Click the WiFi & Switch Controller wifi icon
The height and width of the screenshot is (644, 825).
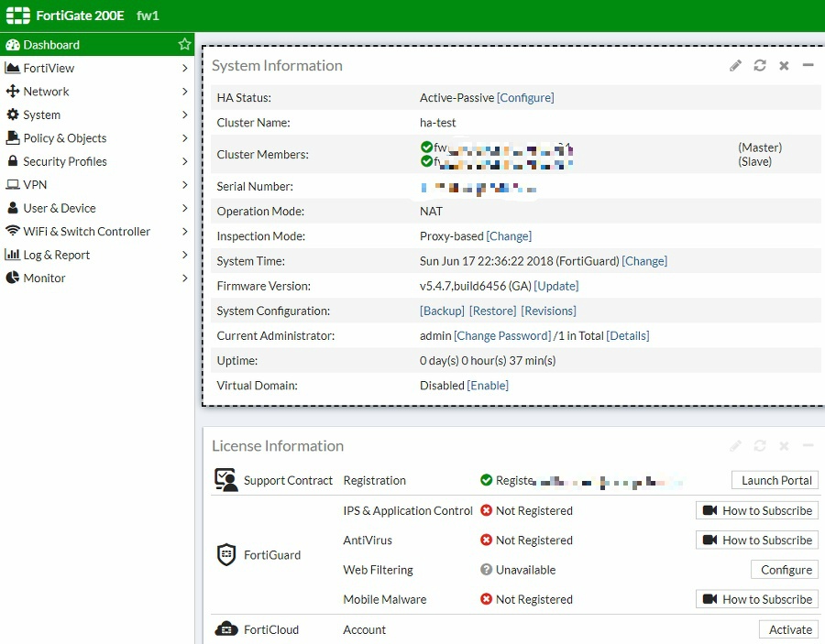pos(13,231)
